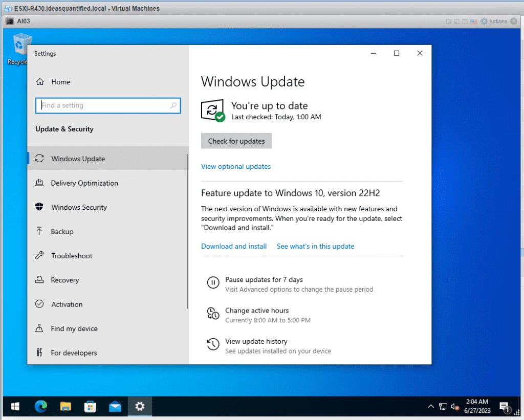The width and height of the screenshot is (524, 420).
Task: Click the Find a setting search box
Action: (108, 105)
